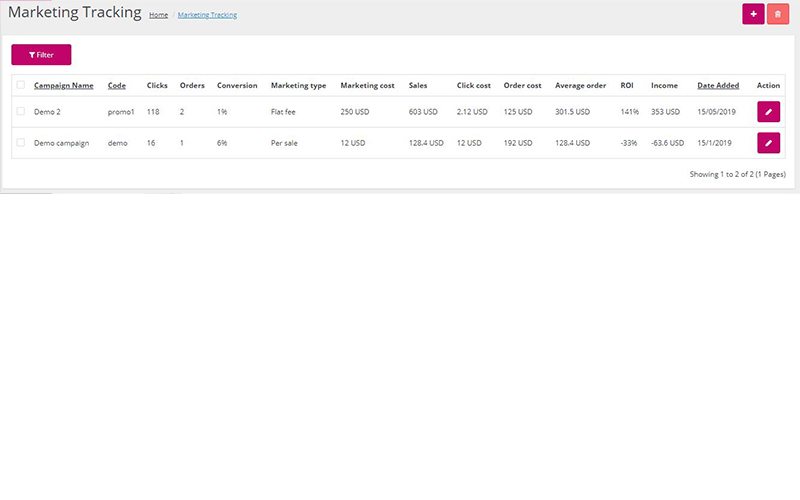800x500 pixels.
Task: Edit the Demo 2 campaign pencil icon
Action: tap(768, 112)
